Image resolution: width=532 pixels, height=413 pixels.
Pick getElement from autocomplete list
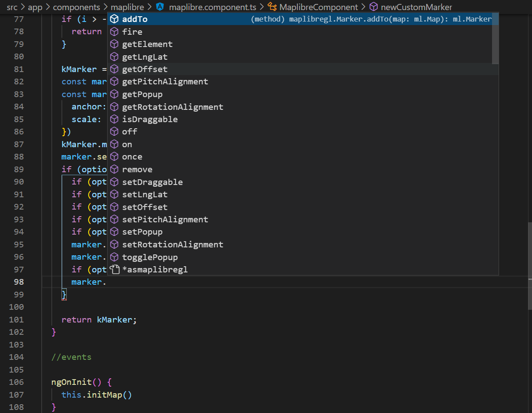tap(303, 44)
